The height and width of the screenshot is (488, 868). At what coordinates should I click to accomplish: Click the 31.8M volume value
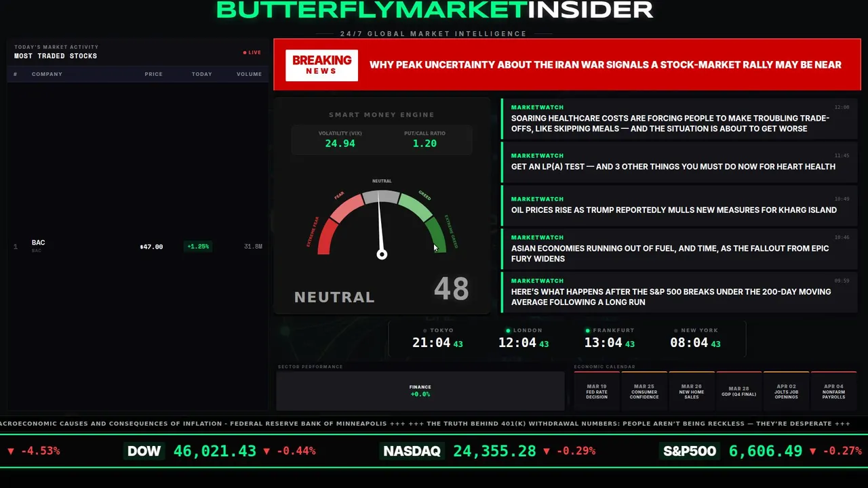tap(253, 247)
